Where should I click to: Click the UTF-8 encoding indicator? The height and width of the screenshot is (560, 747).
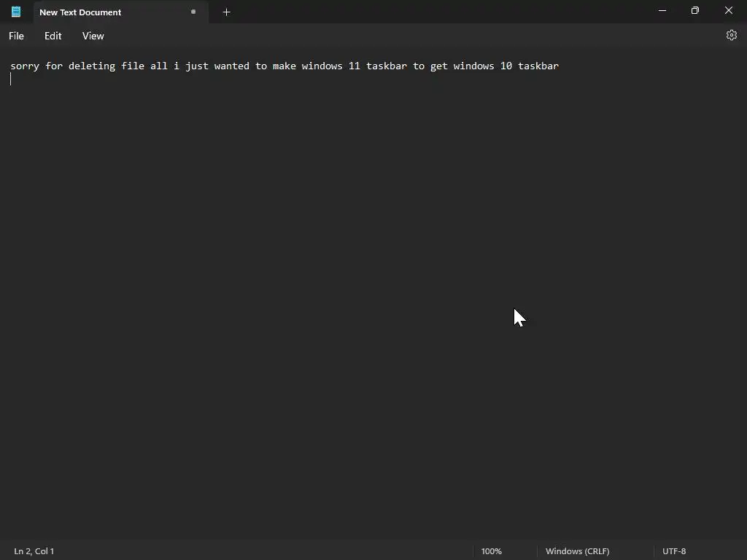pyautogui.click(x=674, y=551)
